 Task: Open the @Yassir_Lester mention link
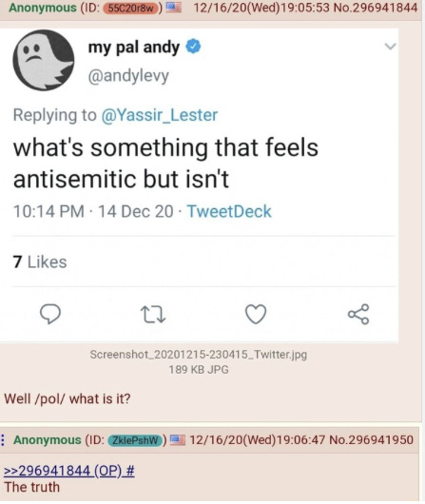pyautogui.click(x=160, y=115)
